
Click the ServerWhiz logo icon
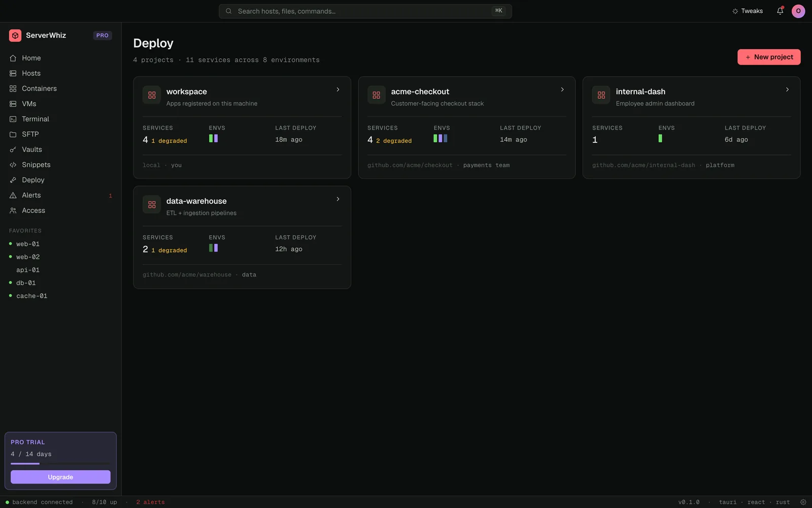coord(15,36)
